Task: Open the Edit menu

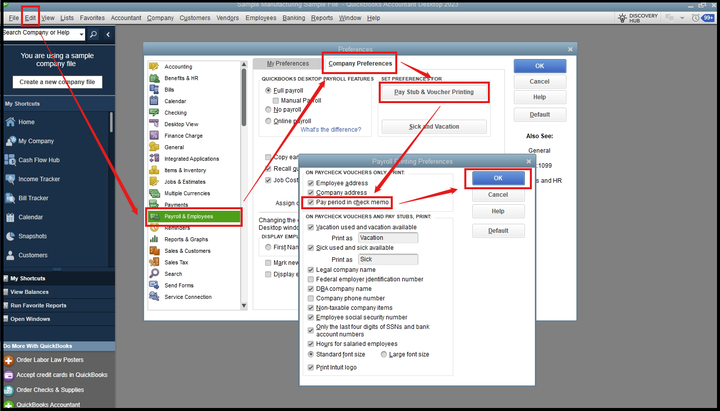Action: click(30, 18)
